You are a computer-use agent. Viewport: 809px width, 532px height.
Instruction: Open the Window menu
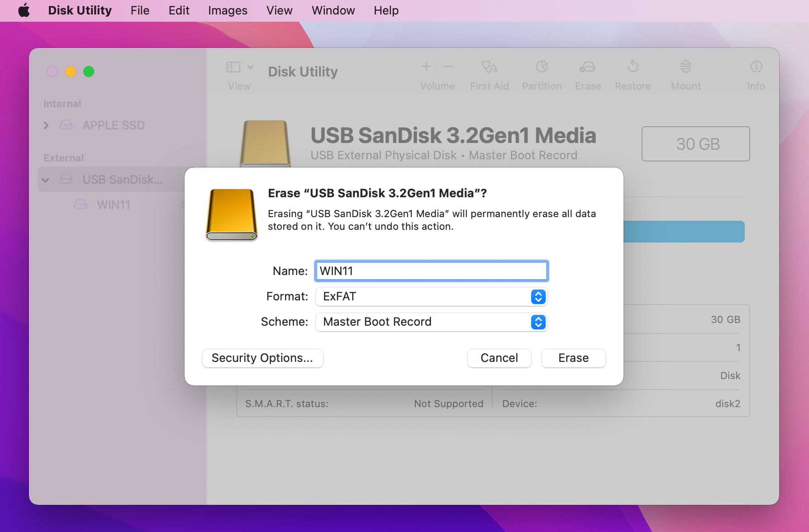click(333, 10)
